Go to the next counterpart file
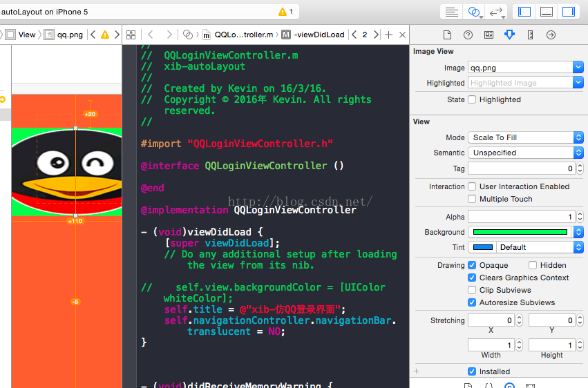The image size is (588, 388). click(x=376, y=35)
